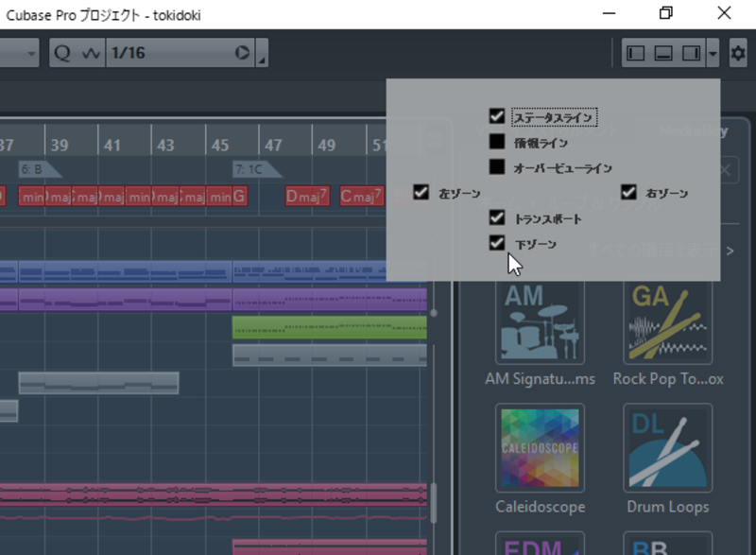Open the quantize panel corner button
Viewport: 756px width, 555px height.
(262, 53)
